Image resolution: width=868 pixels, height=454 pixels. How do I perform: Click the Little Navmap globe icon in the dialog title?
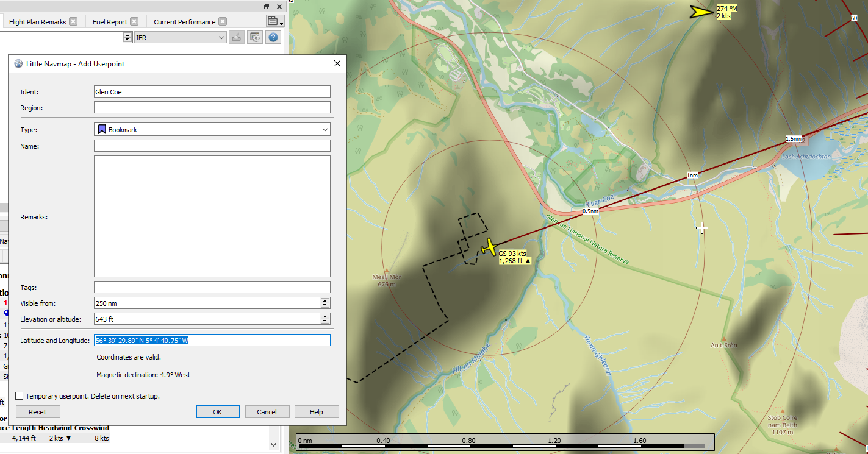pos(18,63)
